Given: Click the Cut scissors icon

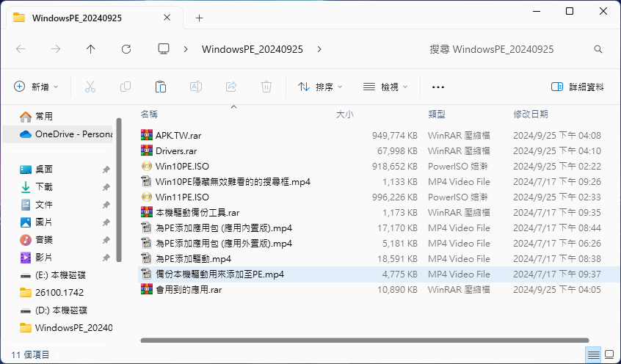Looking at the screenshot, I should pos(90,87).
